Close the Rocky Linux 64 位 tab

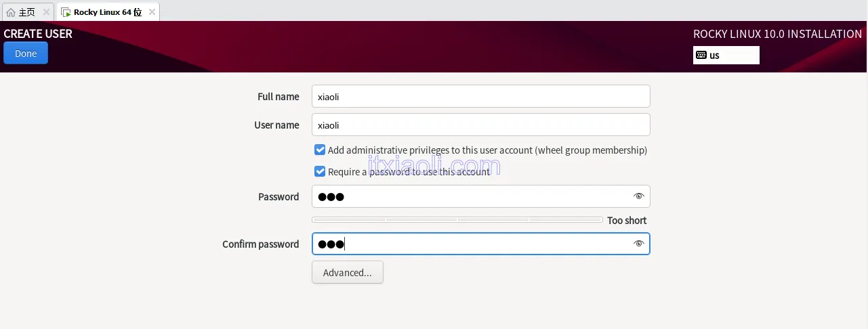coord(152,12)
